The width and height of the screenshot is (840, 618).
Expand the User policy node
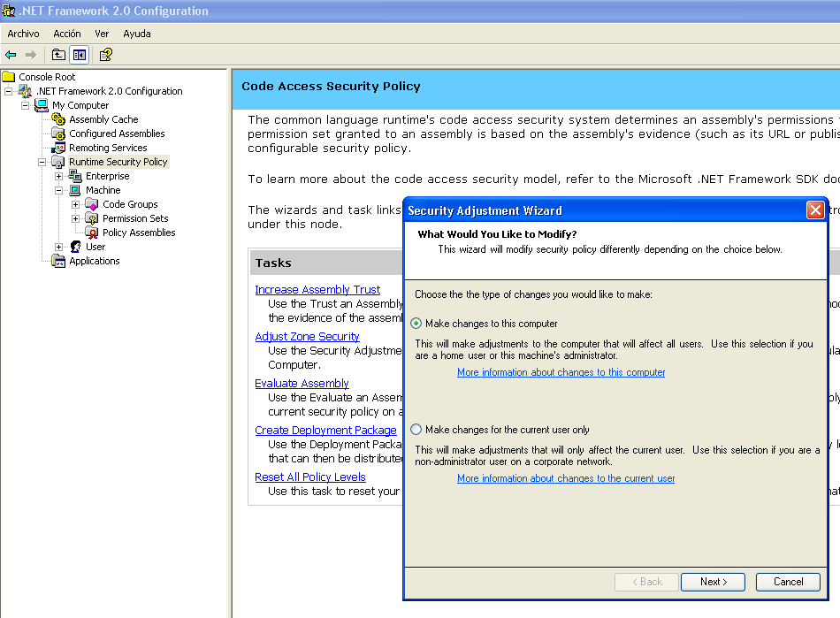pyautogui.click(x=59, y=247)
